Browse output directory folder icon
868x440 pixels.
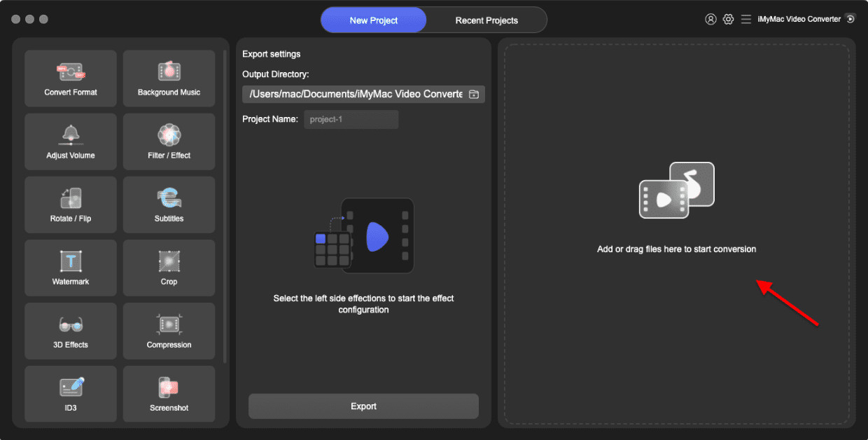[474, 94]
